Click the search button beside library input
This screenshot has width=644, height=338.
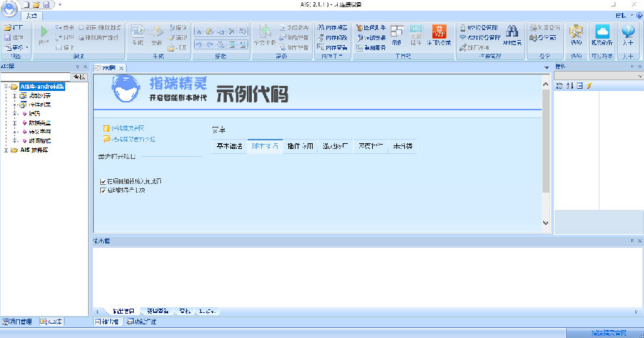tap(79, 77)
